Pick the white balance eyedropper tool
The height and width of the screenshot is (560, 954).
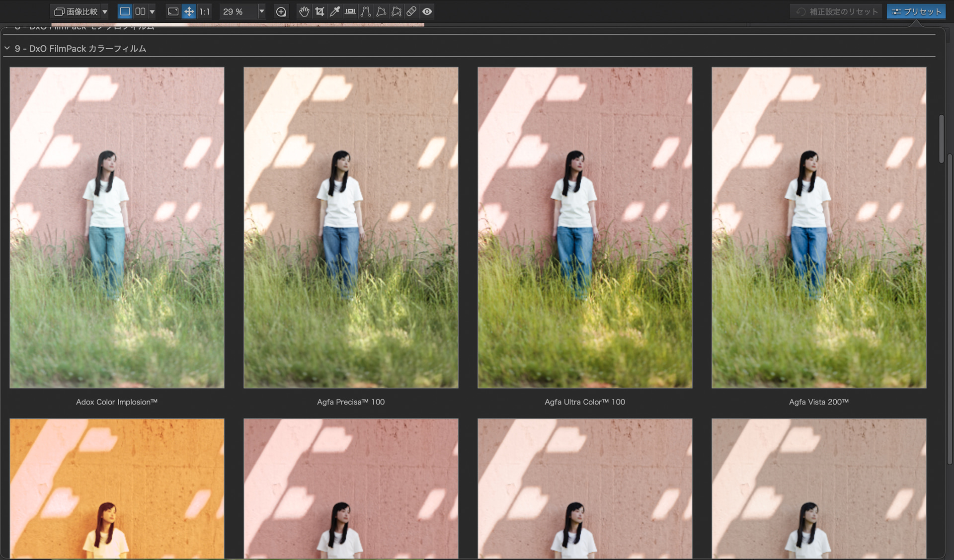click(x=335, y=11)
